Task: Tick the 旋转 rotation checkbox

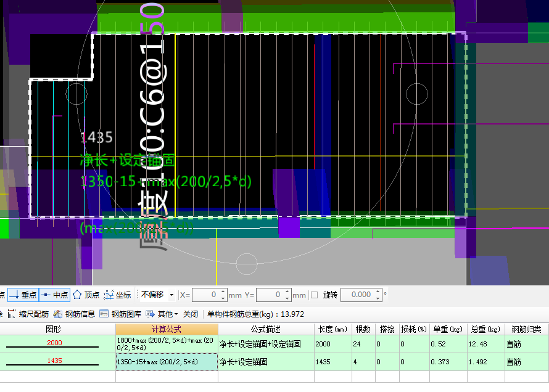Action: 314,295
